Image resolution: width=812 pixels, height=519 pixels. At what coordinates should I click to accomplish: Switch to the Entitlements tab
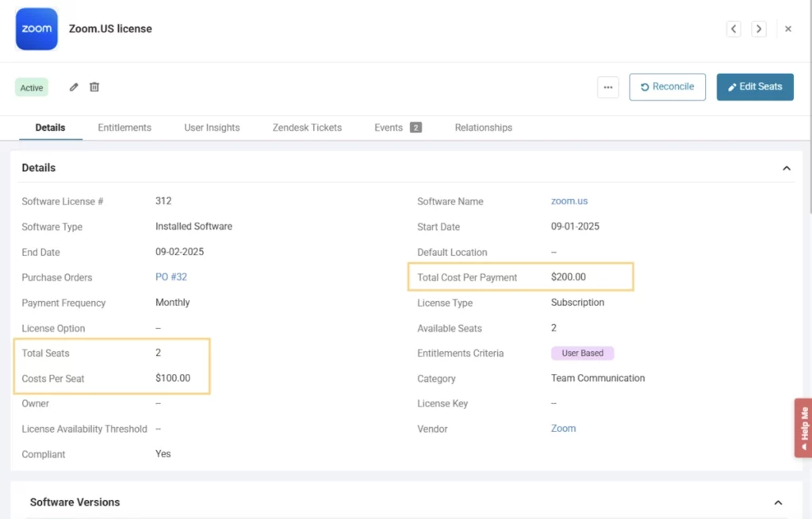[124, 128]
